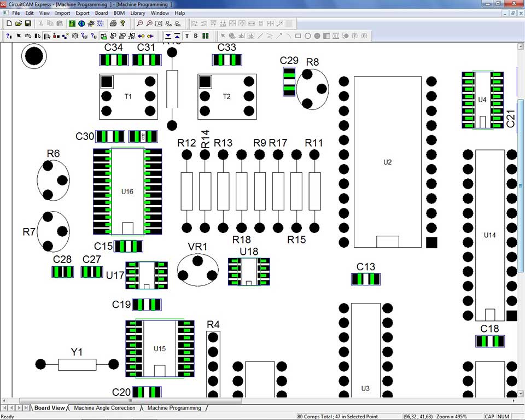Select the rectangle drawing tool

point(298,36)
